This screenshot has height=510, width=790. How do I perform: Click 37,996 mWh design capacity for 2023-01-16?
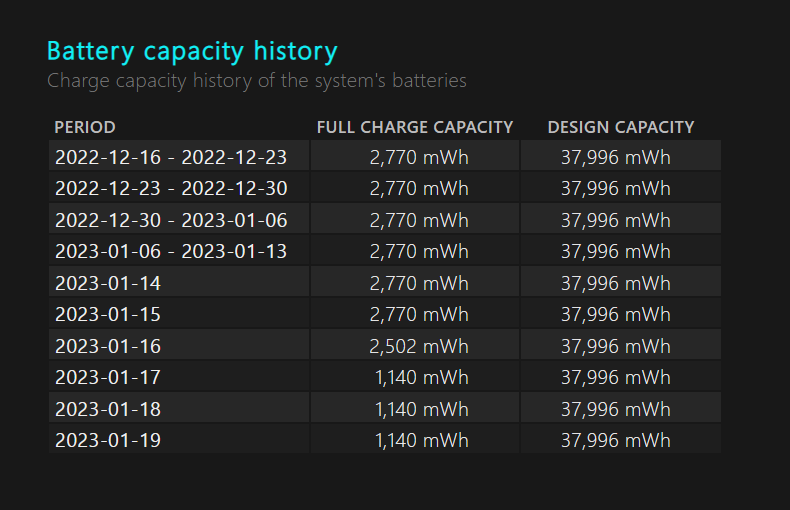coord(616,346)
